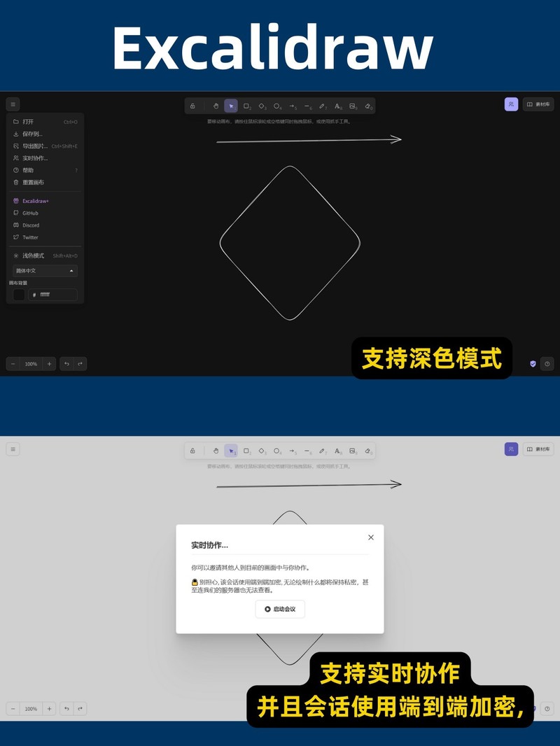
Task: Open the Excalidraw+ link
Action: point(45,201)
